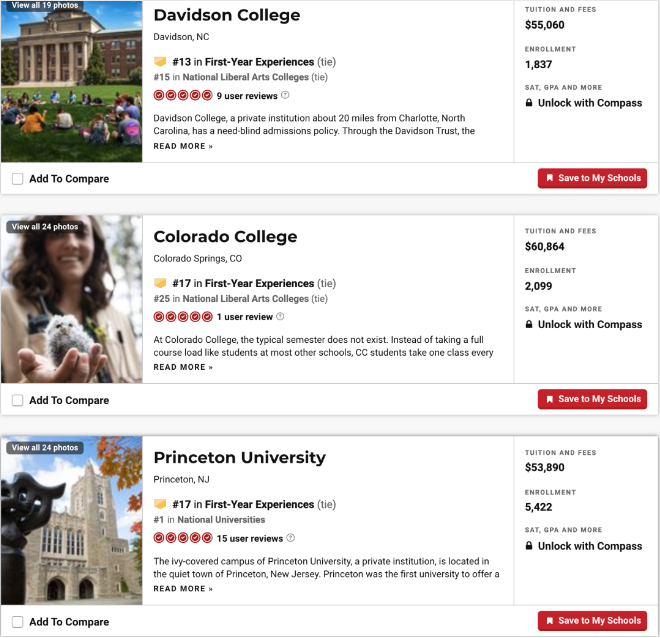This screenshot has width=660, height=638.
Task: Click info icon beside Davidson's user reviews
Action: (x=286, y=96)
